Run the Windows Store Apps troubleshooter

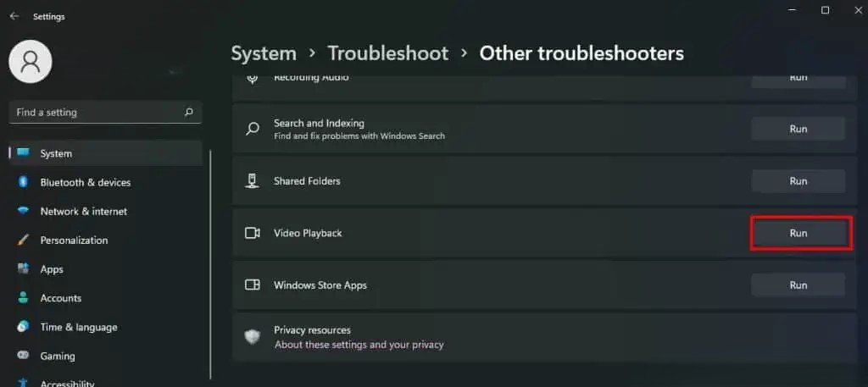point(798,285)
